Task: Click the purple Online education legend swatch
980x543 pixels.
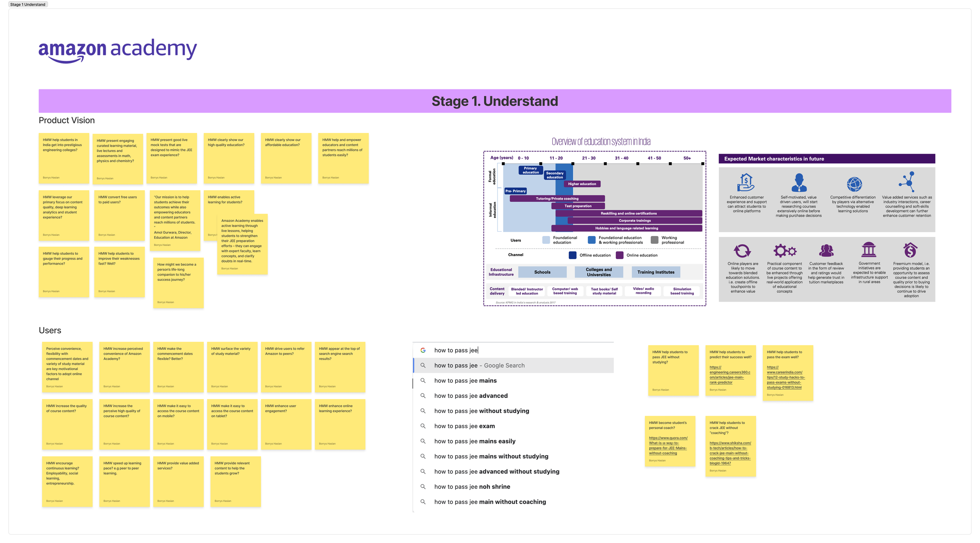Action: click(619, 255)
